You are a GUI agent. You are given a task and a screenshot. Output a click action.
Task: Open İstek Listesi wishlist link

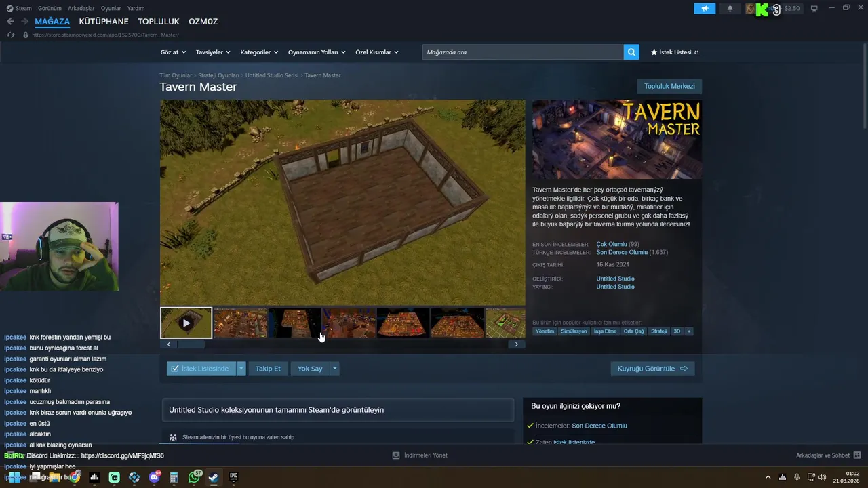coord(675,52)
